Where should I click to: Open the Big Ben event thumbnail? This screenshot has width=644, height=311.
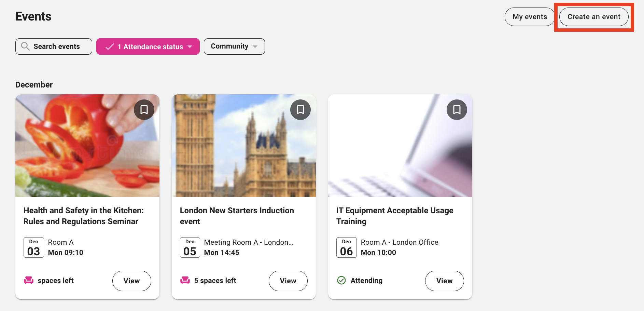[243, 146]
